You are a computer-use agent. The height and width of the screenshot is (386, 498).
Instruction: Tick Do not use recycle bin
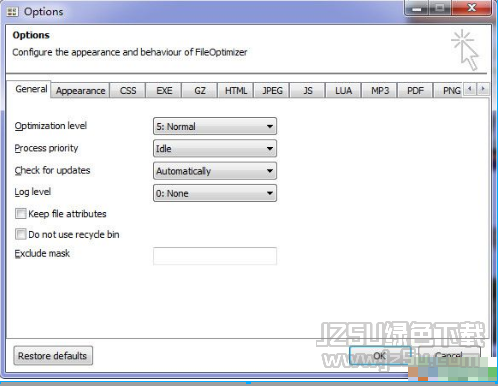pos(20,234)
